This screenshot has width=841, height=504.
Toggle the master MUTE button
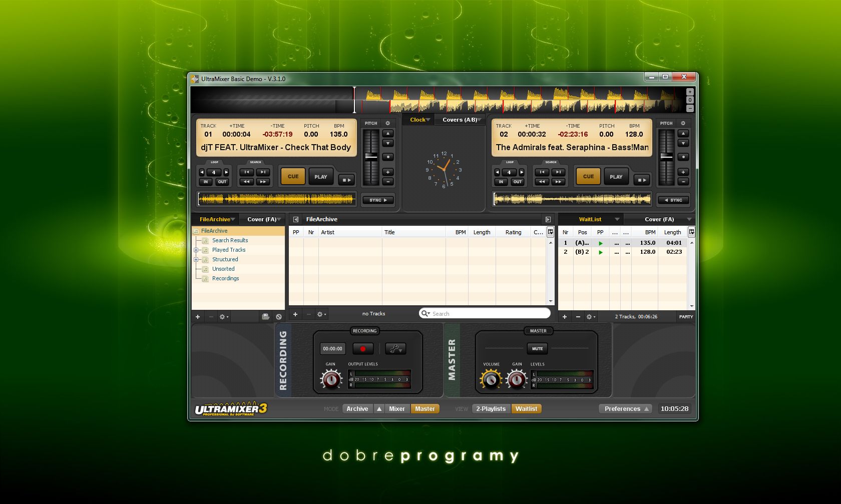coord(537,349)
